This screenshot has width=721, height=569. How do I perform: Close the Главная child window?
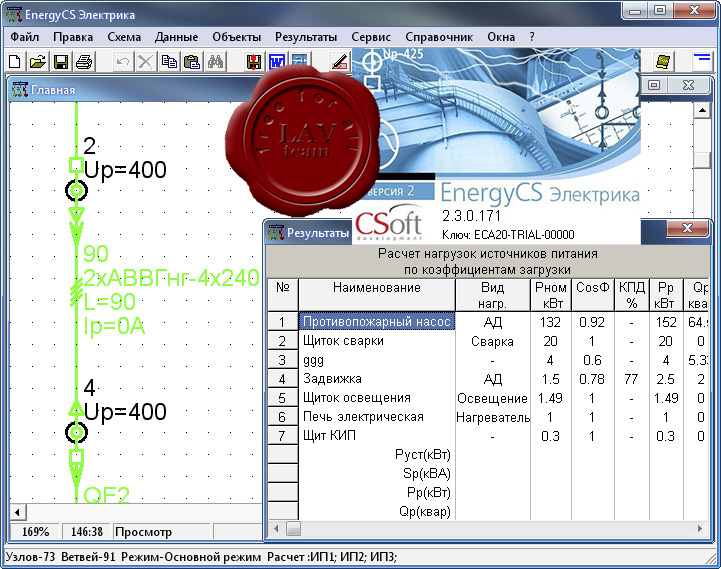coord(688,86)
